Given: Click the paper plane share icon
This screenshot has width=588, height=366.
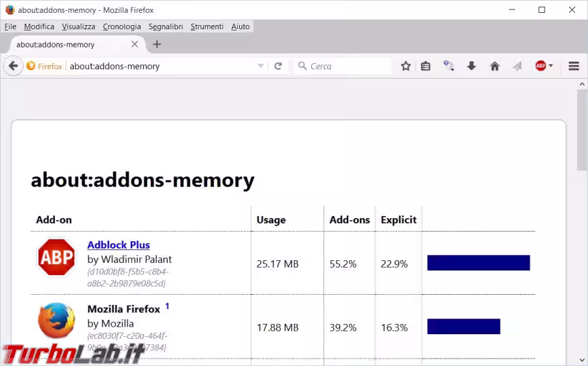Looking at the screenshot, I should point(518,66).
